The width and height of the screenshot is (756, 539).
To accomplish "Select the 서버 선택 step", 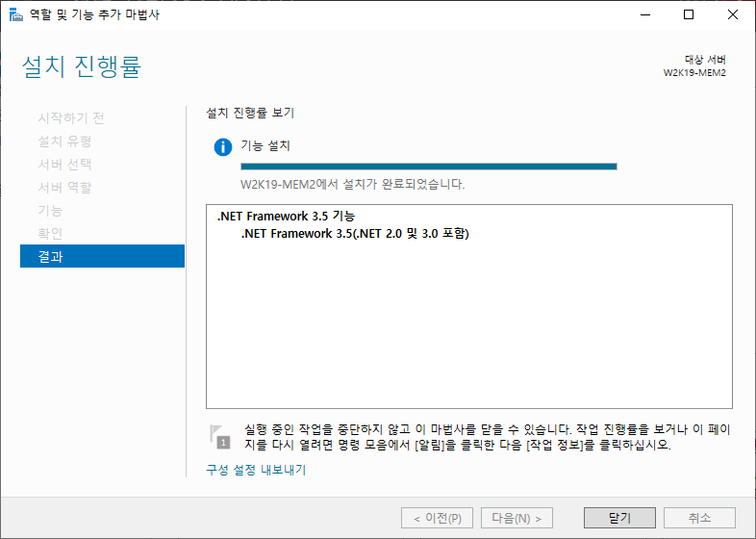I will point(65,164).
